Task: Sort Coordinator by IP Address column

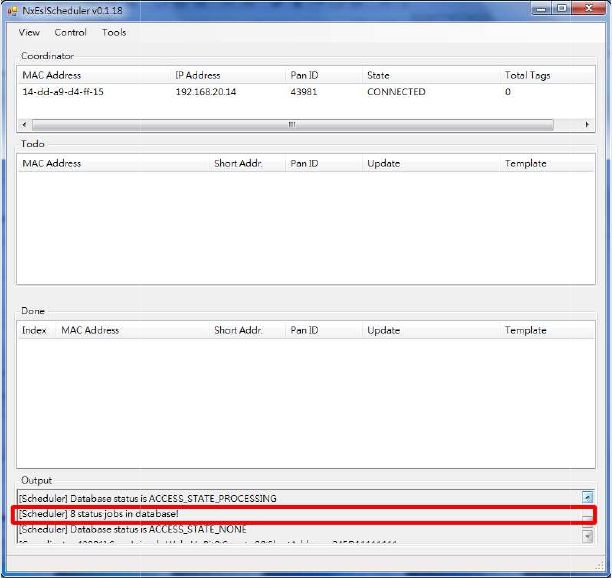Action: click(228, 75)
